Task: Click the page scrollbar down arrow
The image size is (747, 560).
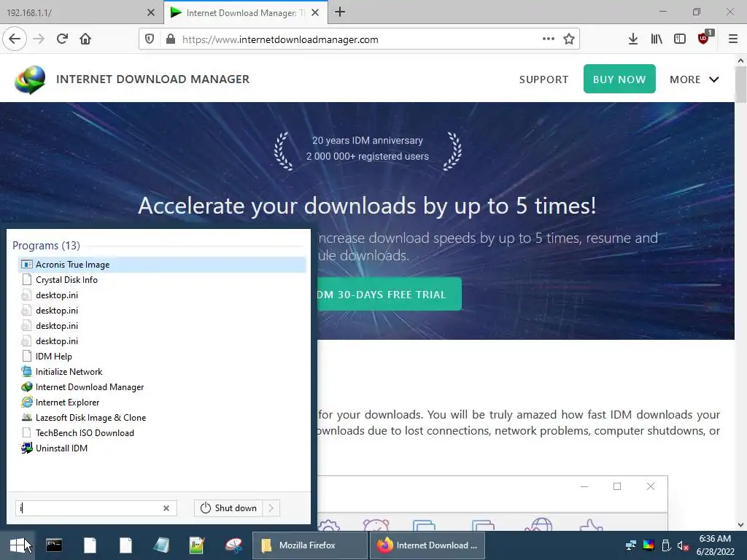Action: click(x=740, y=525)
